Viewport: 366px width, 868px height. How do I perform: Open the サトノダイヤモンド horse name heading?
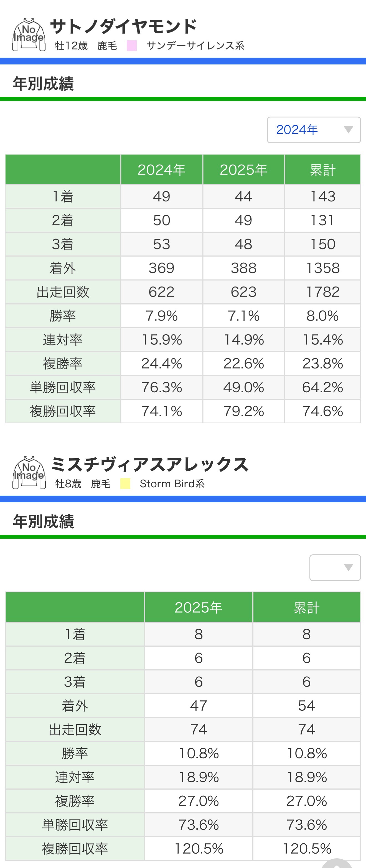[123, 26]
